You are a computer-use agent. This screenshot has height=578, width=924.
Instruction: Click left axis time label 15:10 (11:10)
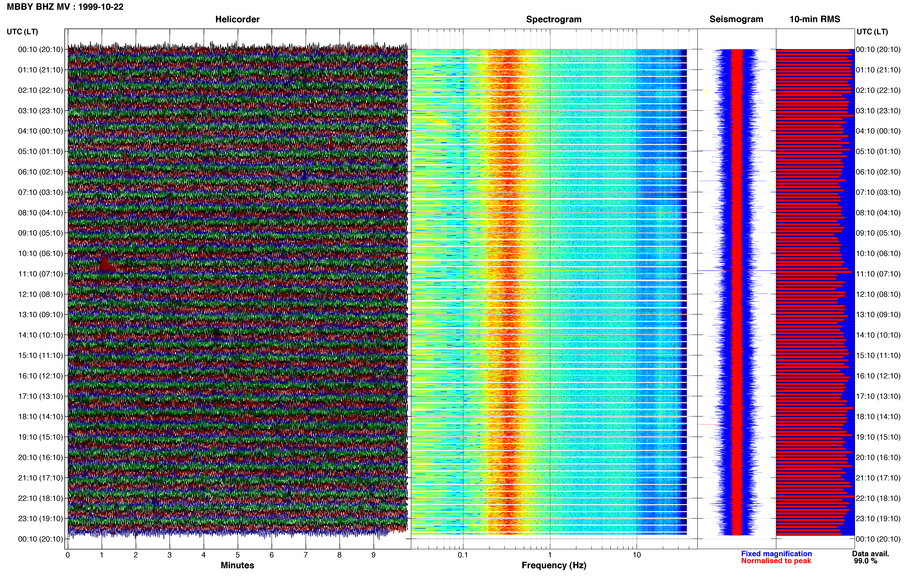click(x=41, y=356)
